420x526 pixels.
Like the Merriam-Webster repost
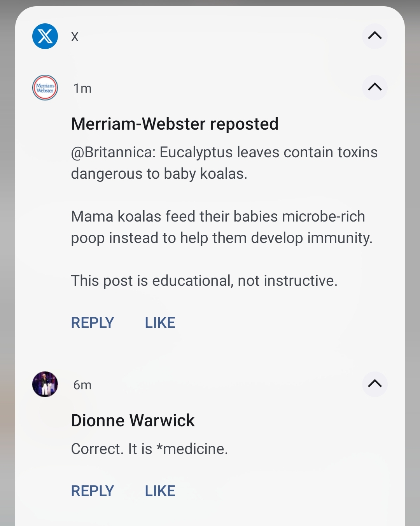pos(160,323)
